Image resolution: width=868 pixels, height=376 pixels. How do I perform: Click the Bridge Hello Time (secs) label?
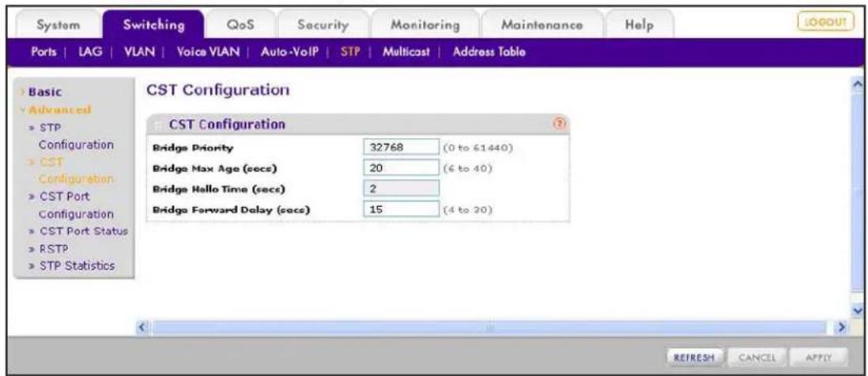(218, 189)
